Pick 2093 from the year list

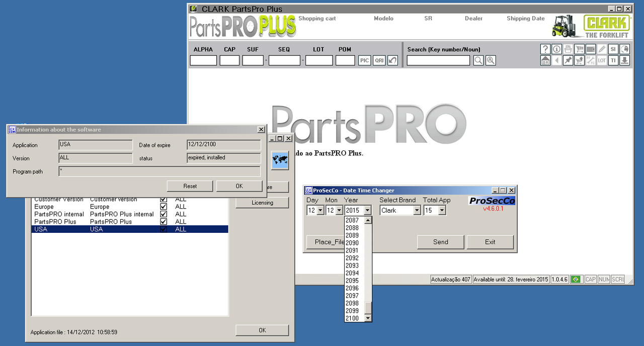pos(352,266)
